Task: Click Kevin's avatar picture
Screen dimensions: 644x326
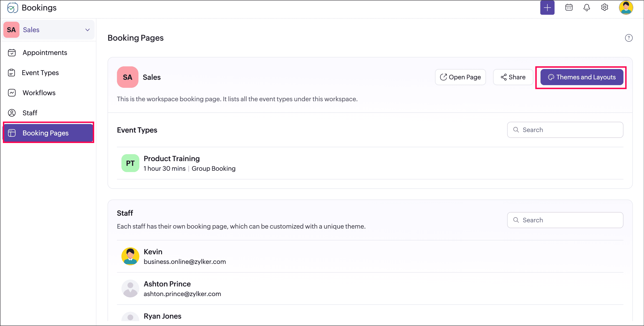Action: 130,256
